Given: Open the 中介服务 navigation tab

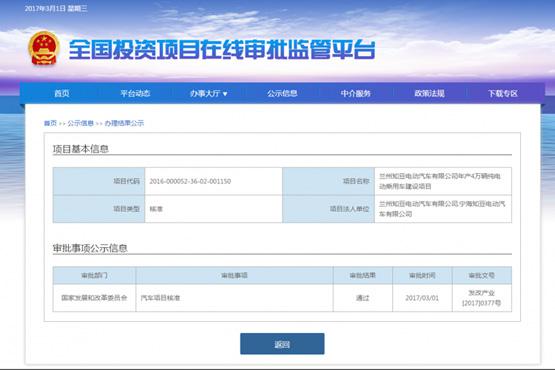Looking at the screenshot, I should pyautogui.click(x=356, y=93).
